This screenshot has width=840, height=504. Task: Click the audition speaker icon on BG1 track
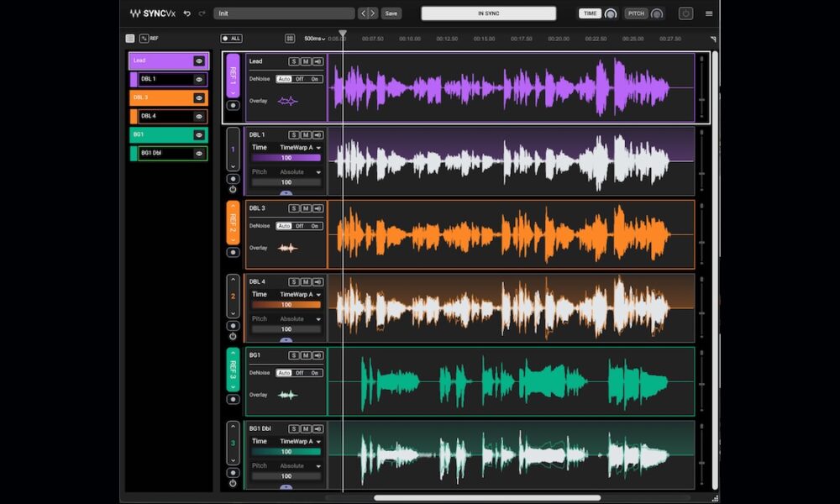[x=318, y=354]
